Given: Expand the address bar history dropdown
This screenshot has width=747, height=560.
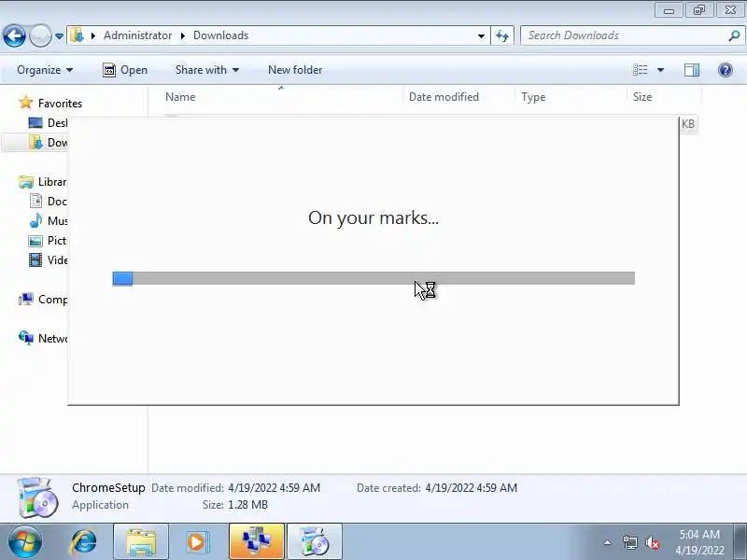Looking at the screenshot, I should point(481,35).
